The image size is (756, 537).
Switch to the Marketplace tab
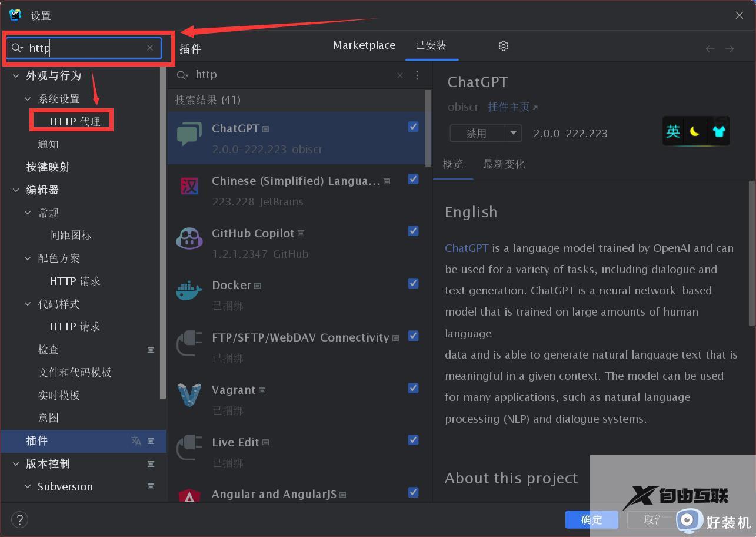[364, 45]
